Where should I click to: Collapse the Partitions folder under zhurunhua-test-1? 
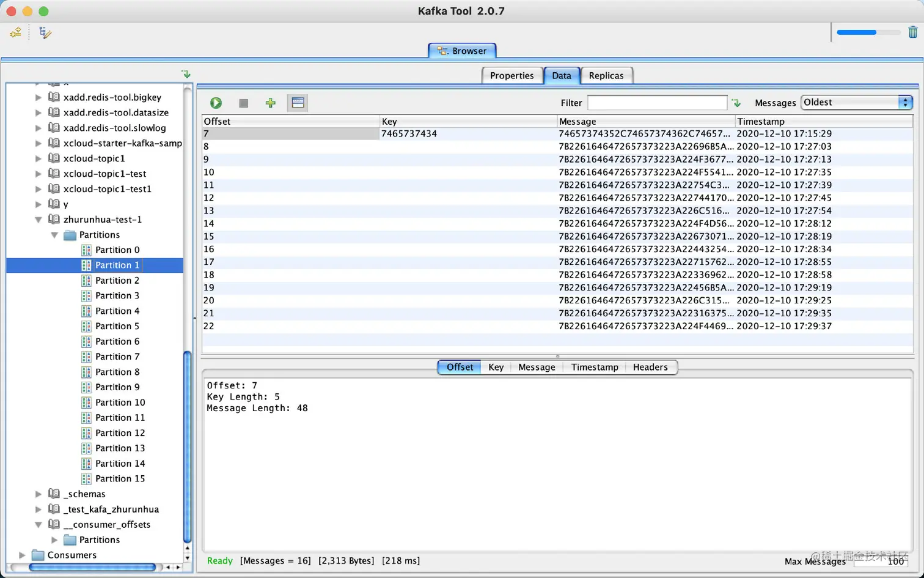54,235
